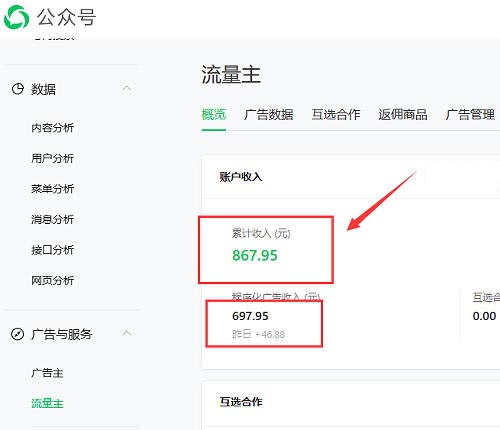500x430 pixels.
Task: Click the 数据 pie chart icon
Action: point(18,89)
